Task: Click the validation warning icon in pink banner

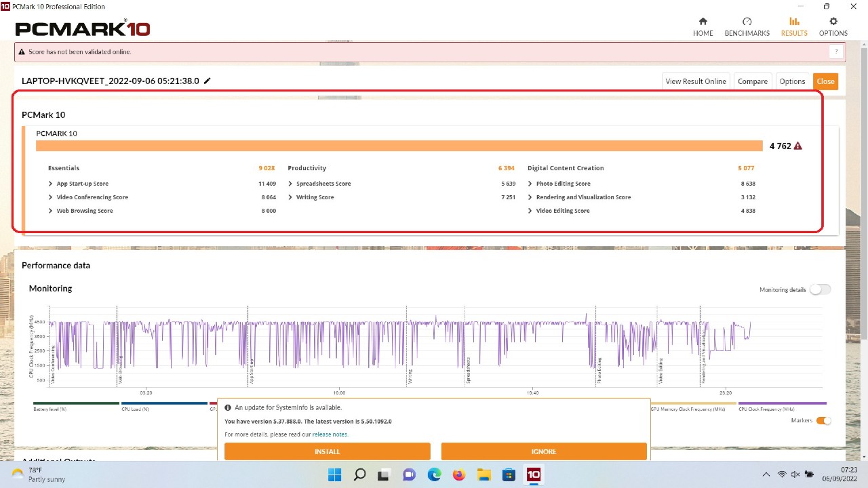Action: click(x=22, y=52)
